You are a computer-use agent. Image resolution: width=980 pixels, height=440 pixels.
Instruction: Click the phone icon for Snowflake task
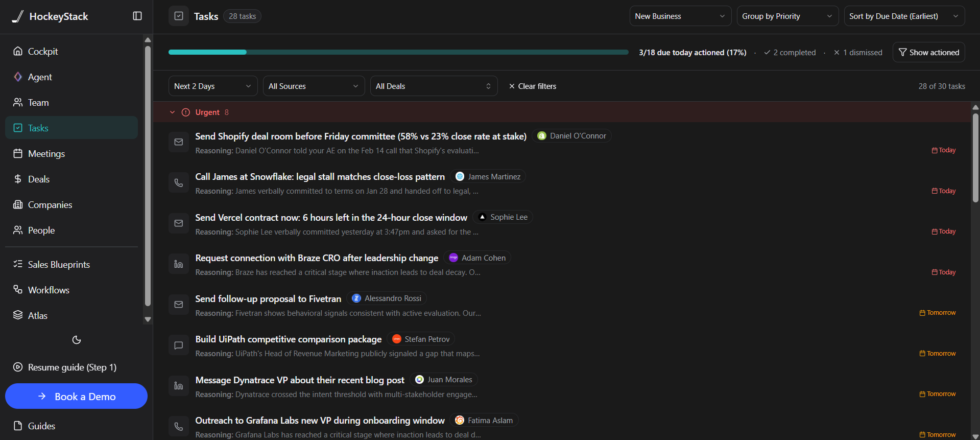[179, 182]
